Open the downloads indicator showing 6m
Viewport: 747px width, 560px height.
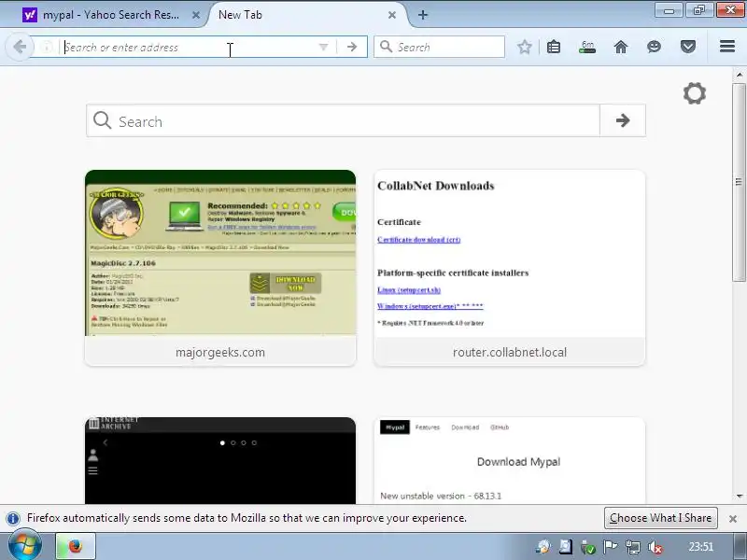pyautogui.click(x=587, y=47)
